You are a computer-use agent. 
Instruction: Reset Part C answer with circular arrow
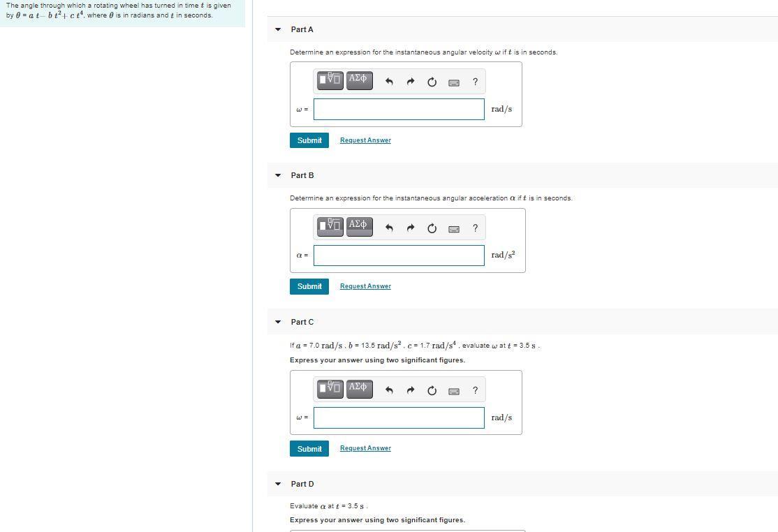432,390
